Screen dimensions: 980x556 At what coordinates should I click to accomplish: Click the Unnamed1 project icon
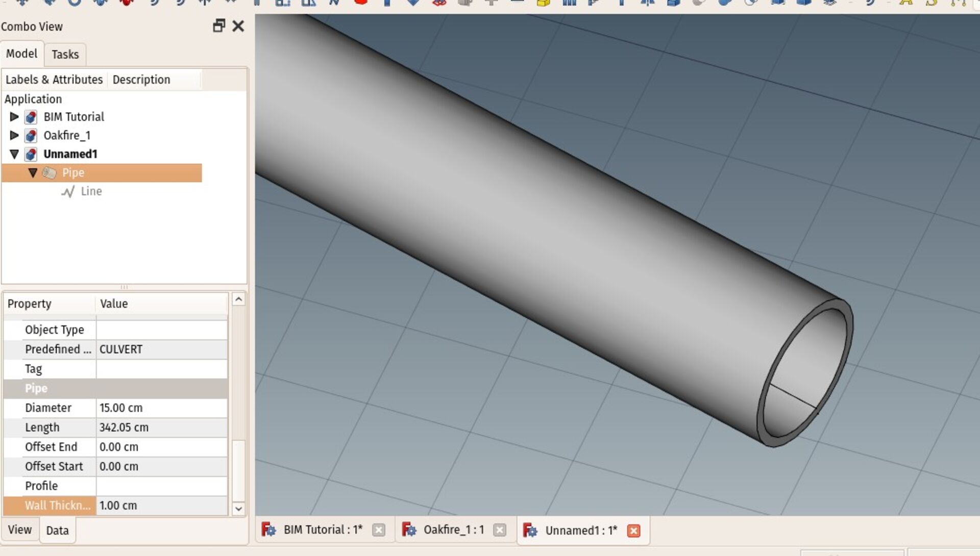click(32, 154)
